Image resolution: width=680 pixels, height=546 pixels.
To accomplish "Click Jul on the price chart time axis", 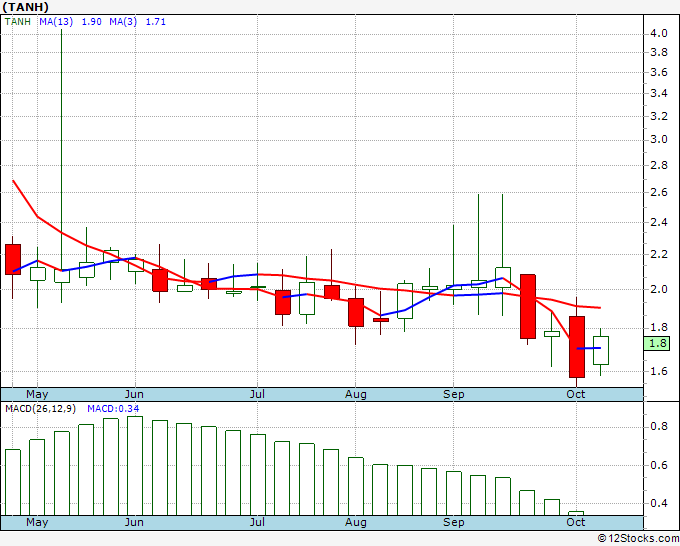I will click(257, 394).
